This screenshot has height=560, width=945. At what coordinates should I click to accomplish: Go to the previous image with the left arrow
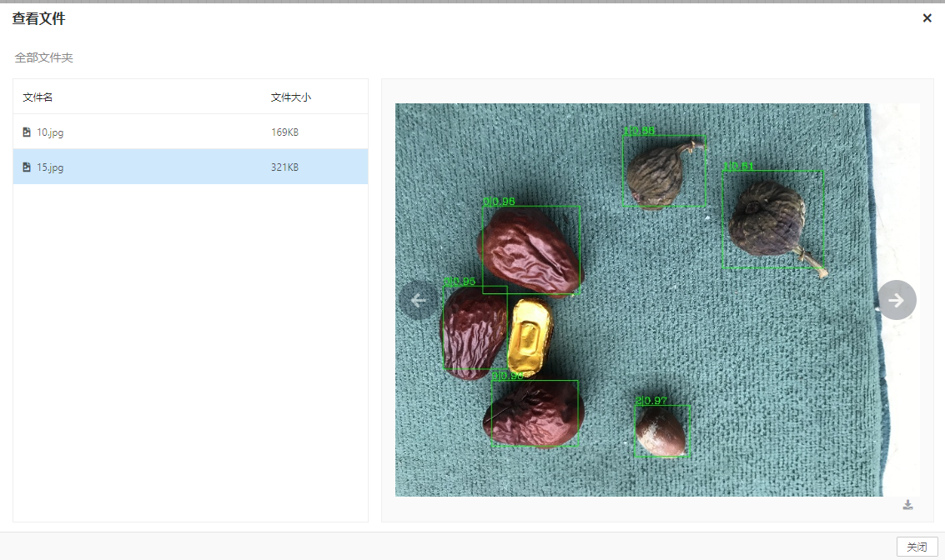tap(419, 300)
